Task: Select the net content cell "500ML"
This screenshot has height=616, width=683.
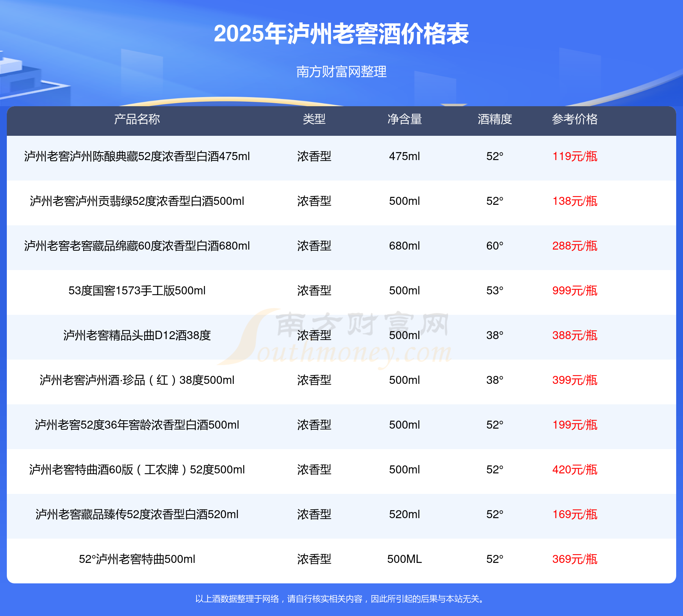Action: click(404, 559)
